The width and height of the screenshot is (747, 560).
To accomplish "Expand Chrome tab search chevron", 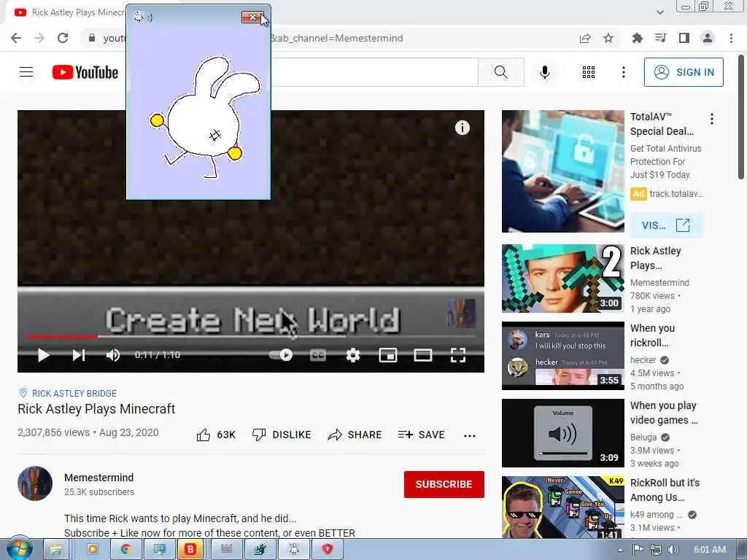I will point(659,12).
